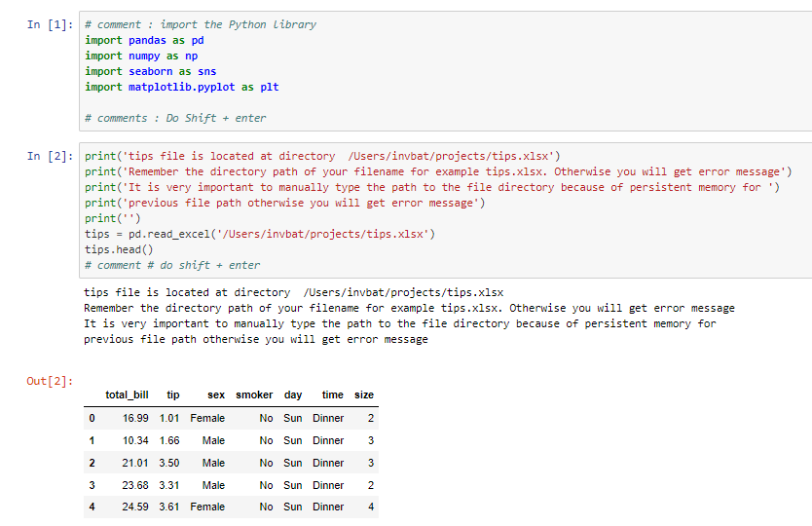Screen dimensions: 812x526
Task: Click the 3.50 tip value cell
Action: [169, 463]
